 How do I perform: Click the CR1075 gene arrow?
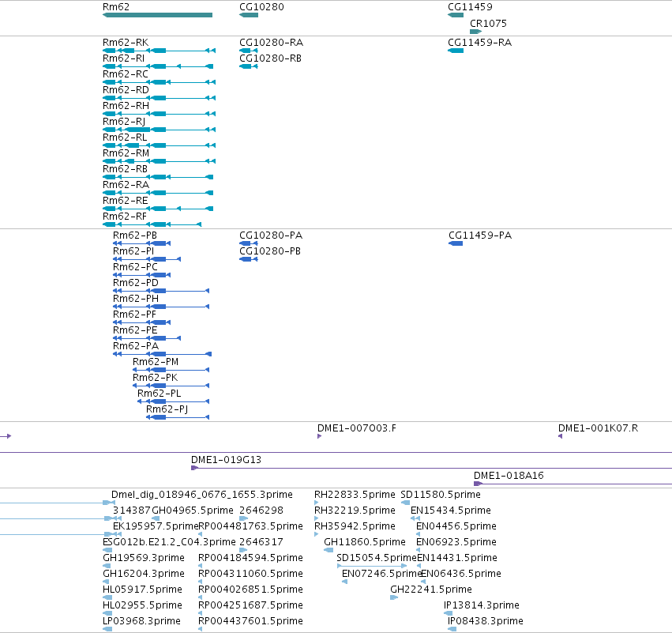coord(475,32)
